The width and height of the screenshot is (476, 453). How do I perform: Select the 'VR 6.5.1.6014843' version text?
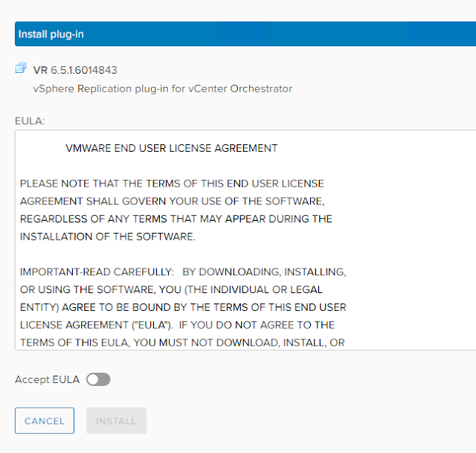[x=75, y=70]
